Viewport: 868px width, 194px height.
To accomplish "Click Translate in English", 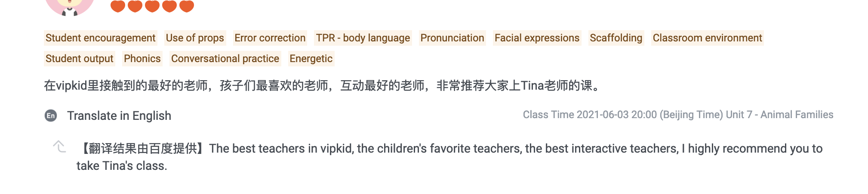I will point(119,116).
